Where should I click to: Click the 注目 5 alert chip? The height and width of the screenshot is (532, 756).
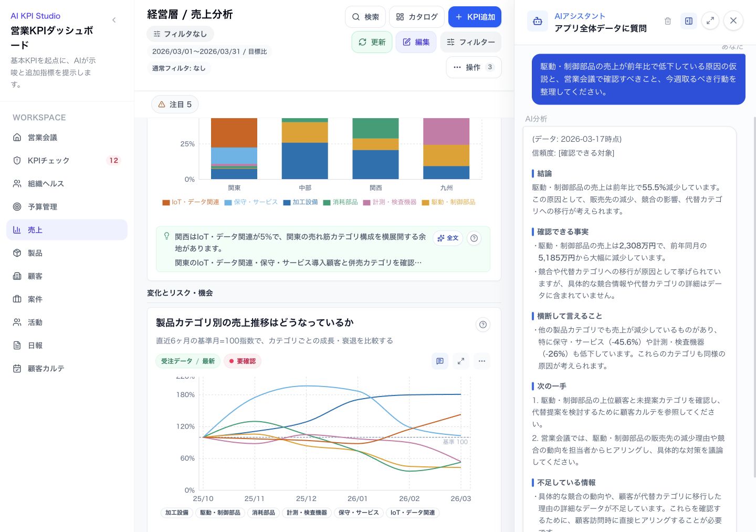point(175,105)
